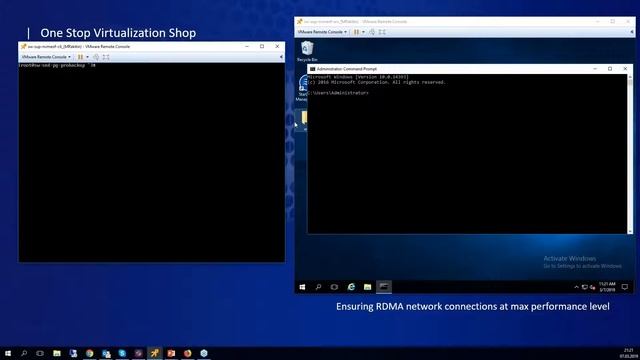Viewport: 640px width, 360px height.
Task: Enter full screen in left console window
Action: point(106,57)
